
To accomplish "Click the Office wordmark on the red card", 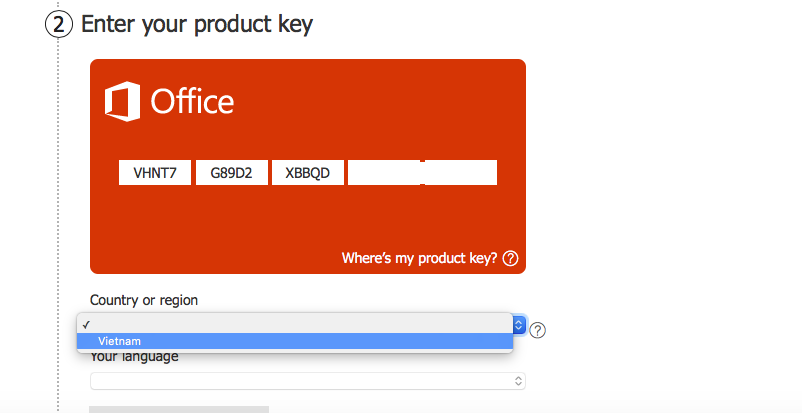I will coord(192,101).
